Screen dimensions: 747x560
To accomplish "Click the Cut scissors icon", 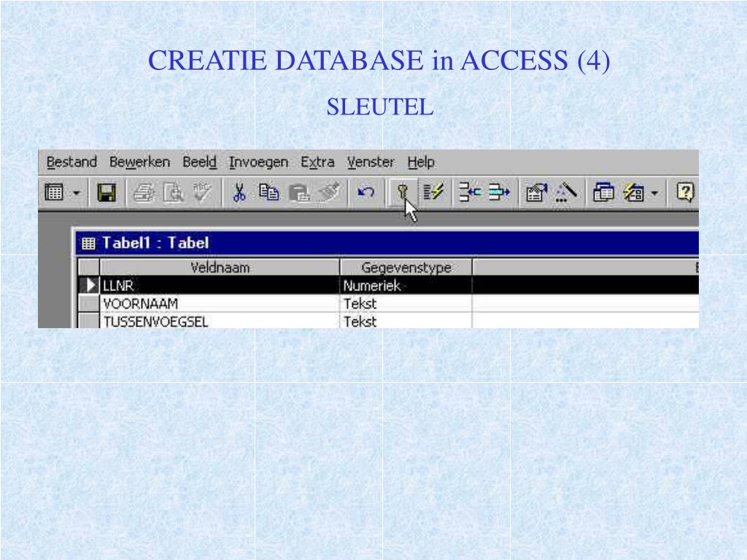I will [x=239, y=192].
